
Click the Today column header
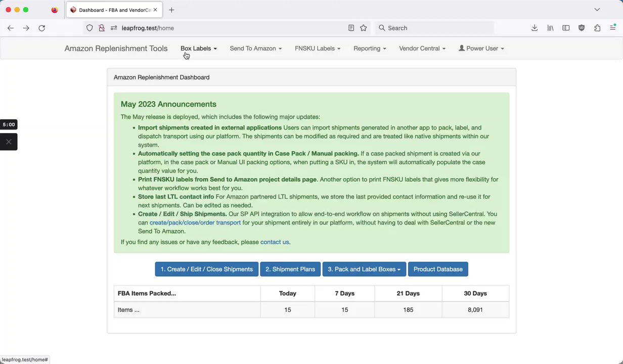[288, 293]
